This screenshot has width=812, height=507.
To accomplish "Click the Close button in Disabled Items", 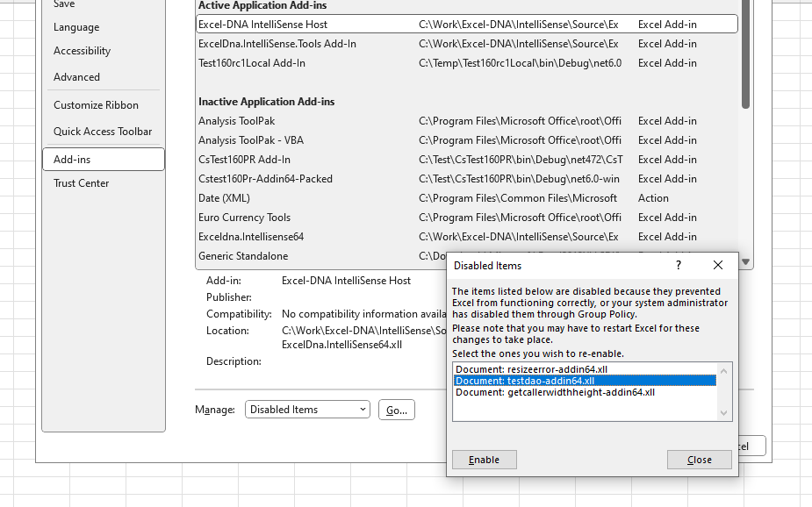I will click(x=699, y=460).
